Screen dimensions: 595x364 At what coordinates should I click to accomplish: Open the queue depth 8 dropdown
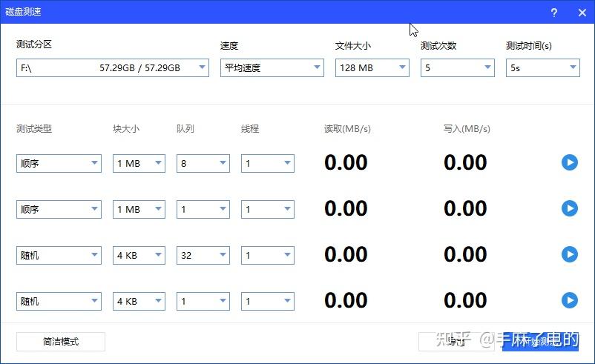coord(203,163)
